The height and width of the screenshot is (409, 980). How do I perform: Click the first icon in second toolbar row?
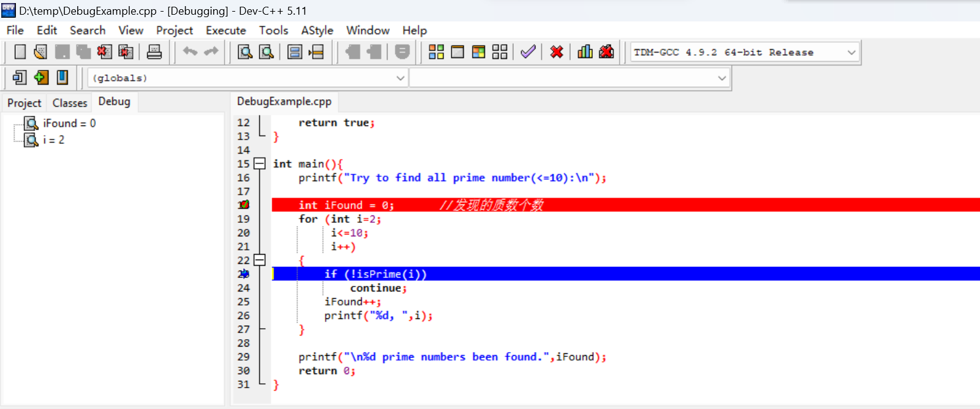pyautogui.click(x=20, y=77)
